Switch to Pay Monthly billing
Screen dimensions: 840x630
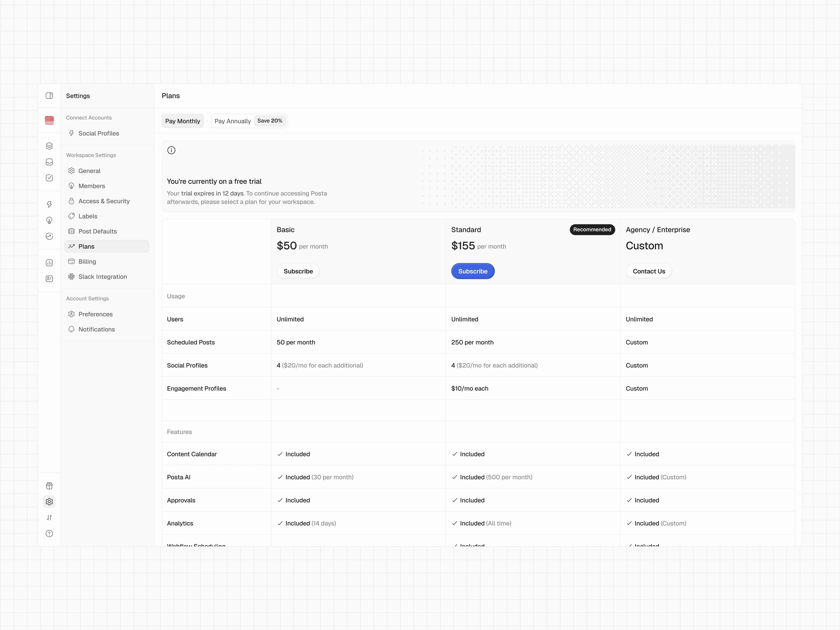[183, 121]
